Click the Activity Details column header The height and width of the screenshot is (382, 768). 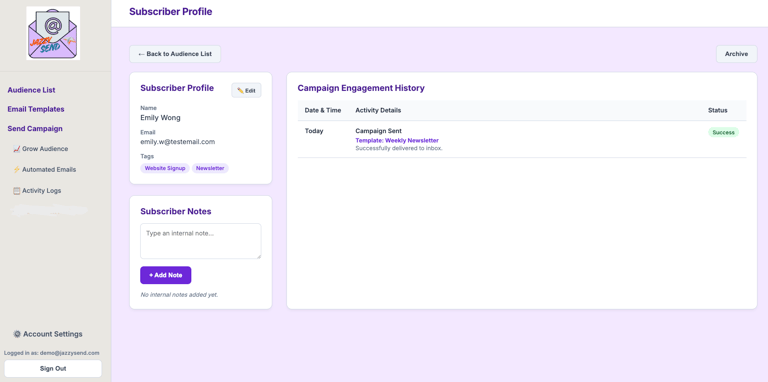[x=378, y=110]
